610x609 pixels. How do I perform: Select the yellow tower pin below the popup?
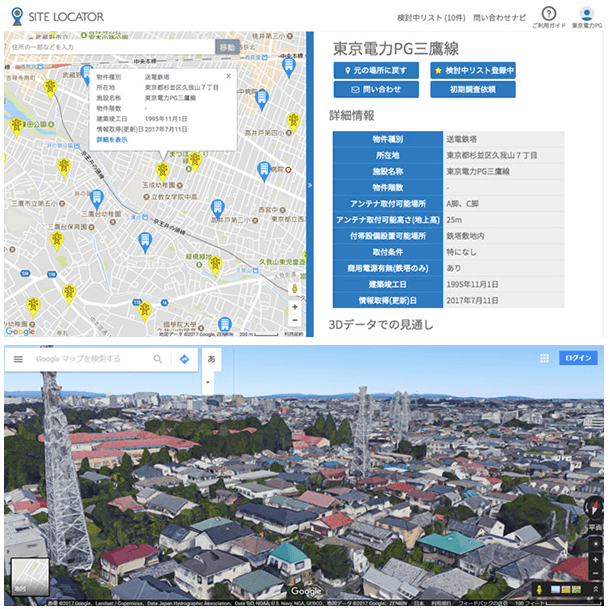point(162,172)
